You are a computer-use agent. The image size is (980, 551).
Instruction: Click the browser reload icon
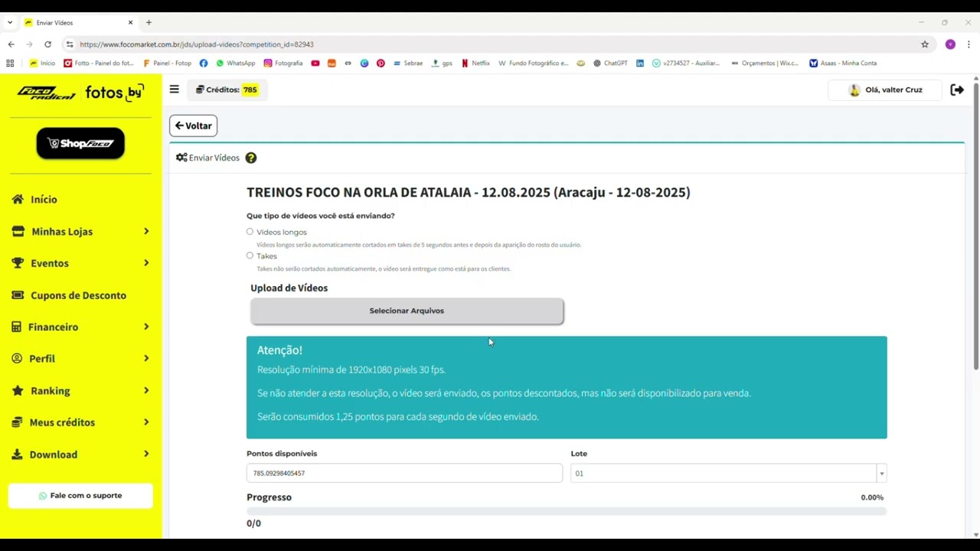(47, 44)
